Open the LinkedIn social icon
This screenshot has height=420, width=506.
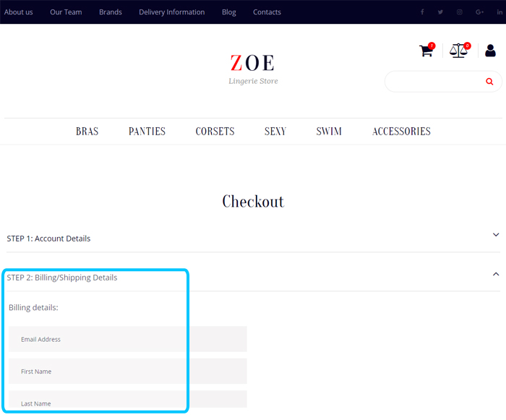(x=499, y=12)
